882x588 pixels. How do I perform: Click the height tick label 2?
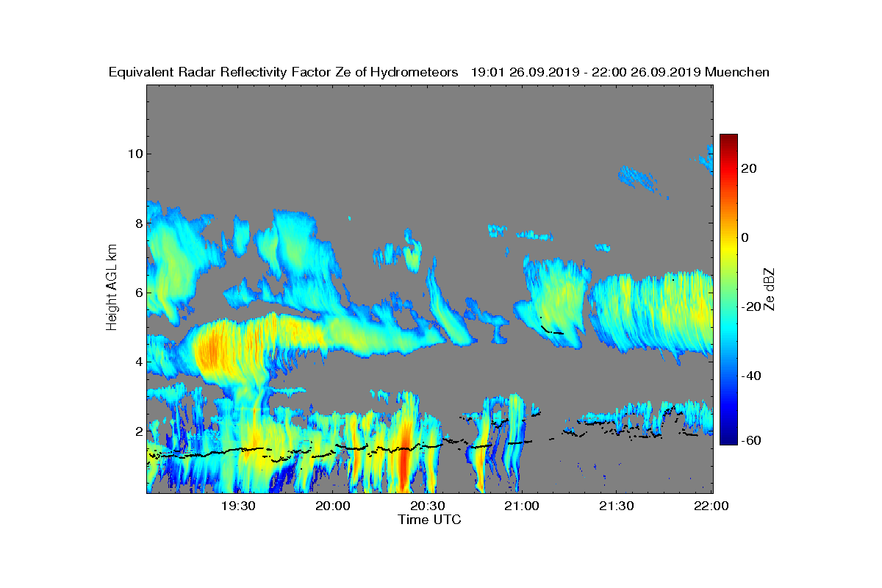(137, 431)
